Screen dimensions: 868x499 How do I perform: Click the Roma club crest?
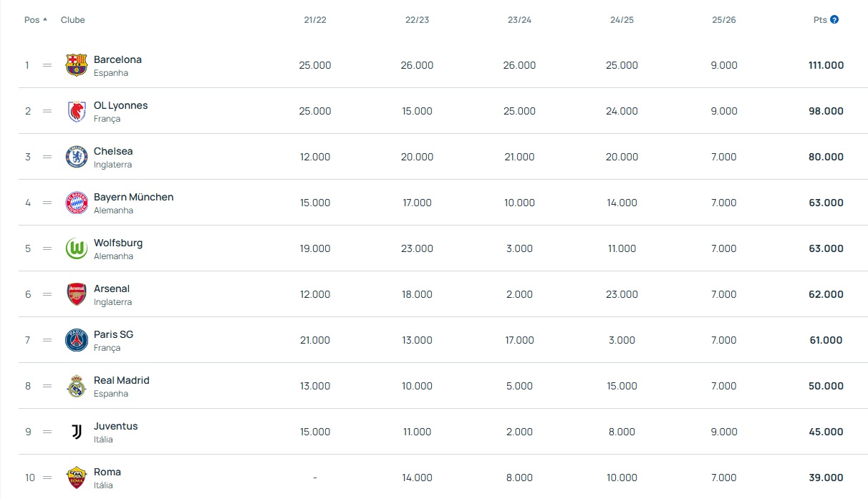pyautogui.click(x=77, y=478)
